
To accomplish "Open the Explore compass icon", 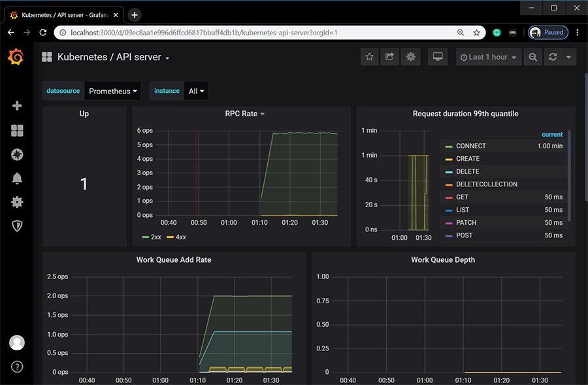I will click(17, 155).
